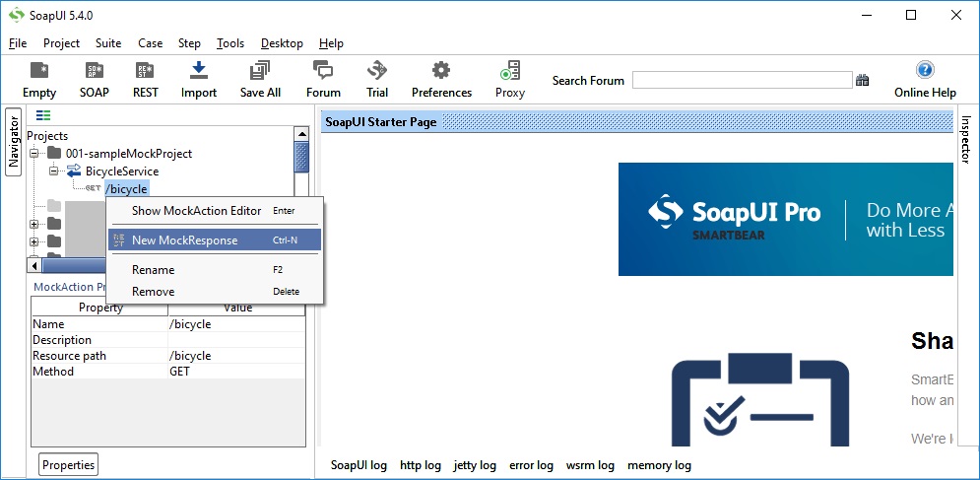Open the SoapUI log tab
This screenshot has height=480, width=980.
(359, 465)
